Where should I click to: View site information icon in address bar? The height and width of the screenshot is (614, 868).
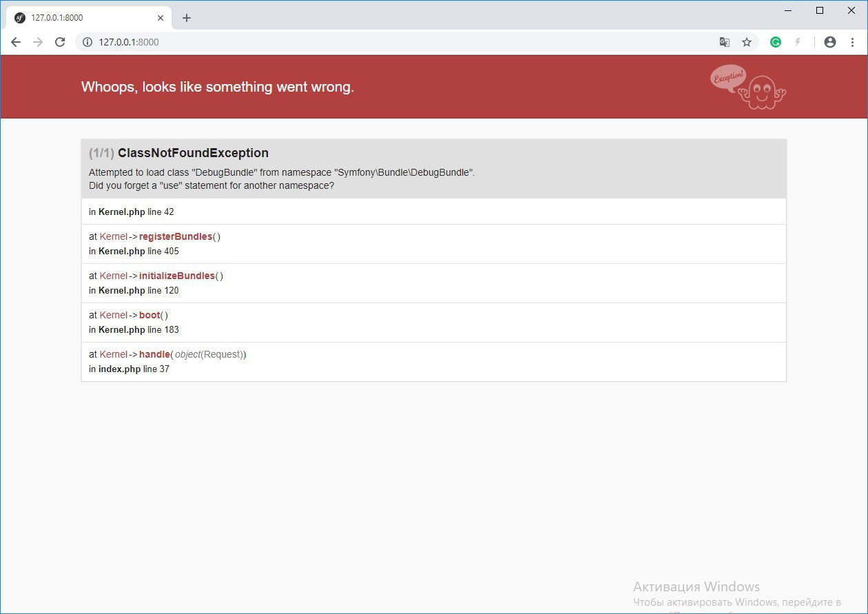point(87,42)
